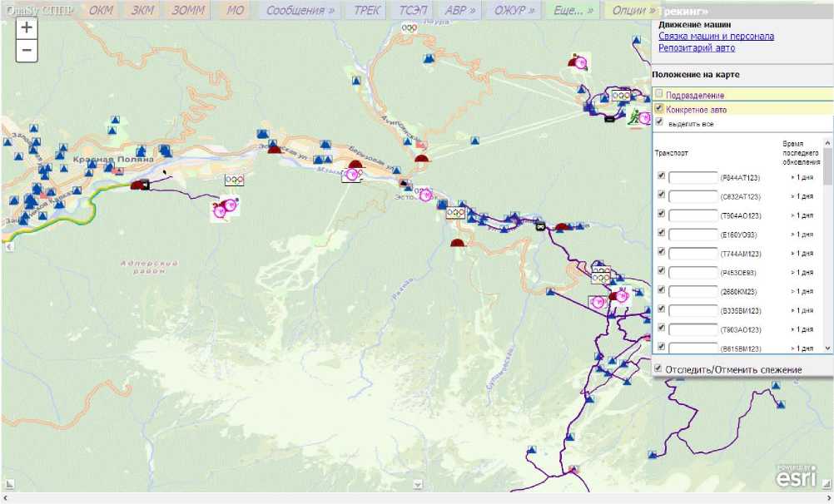
Task: Open the Сообщения dropdown menu
Action: pyautogui.click(x=300, y=11)
